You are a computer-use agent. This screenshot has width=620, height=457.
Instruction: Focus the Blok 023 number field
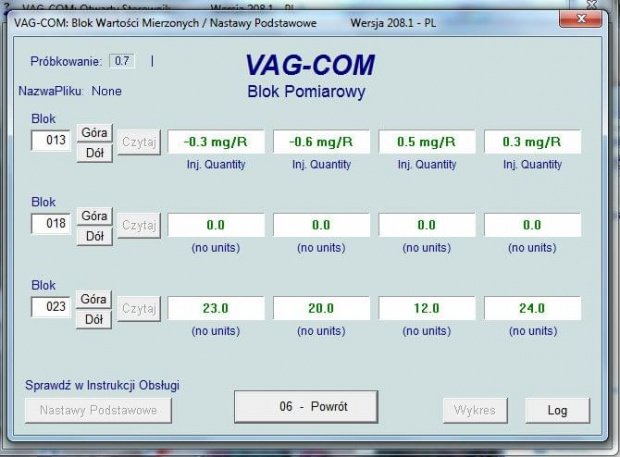click(51, 306)
